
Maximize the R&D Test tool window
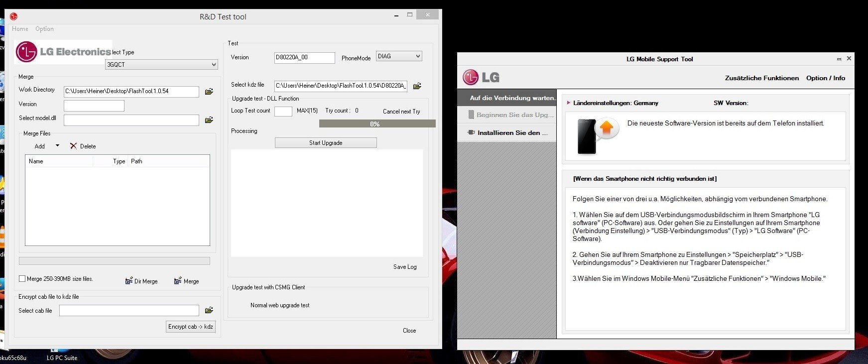(x=410, y=15)
